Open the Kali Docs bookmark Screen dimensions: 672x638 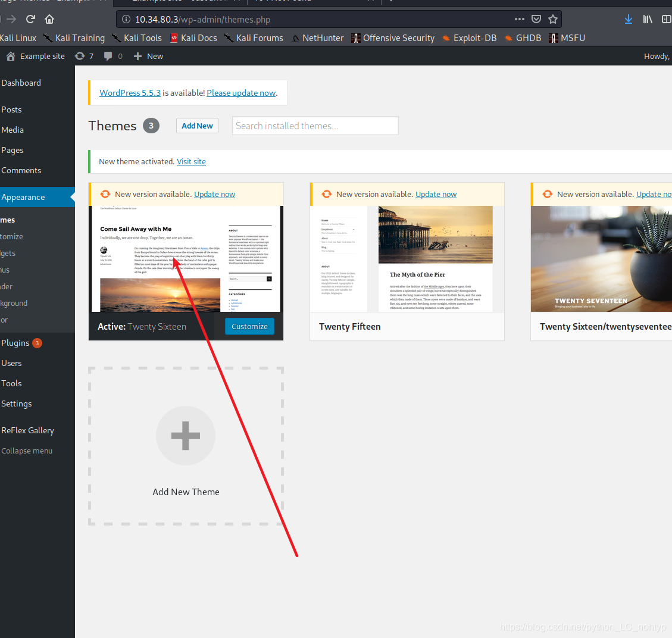click(x=193, y=38)
